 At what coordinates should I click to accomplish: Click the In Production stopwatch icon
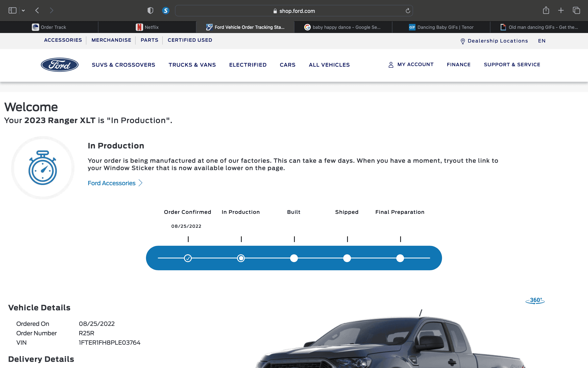point(43,168)
